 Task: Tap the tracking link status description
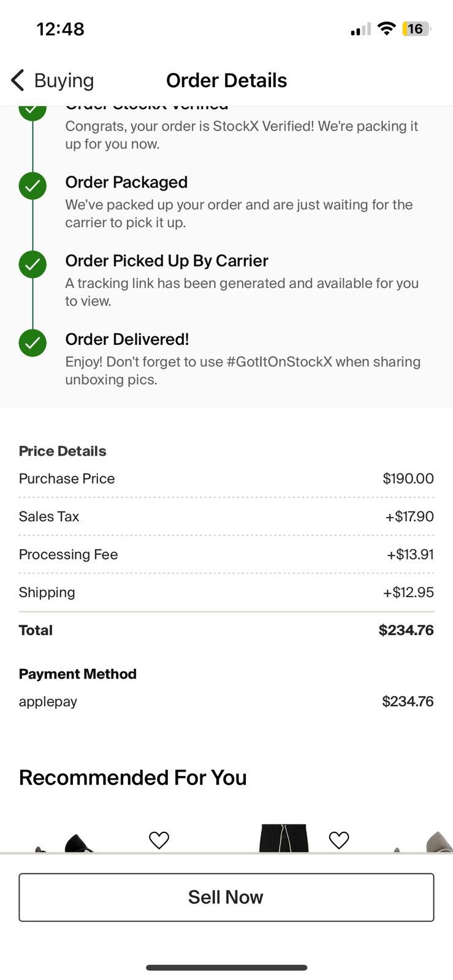[x=242, y=292]
